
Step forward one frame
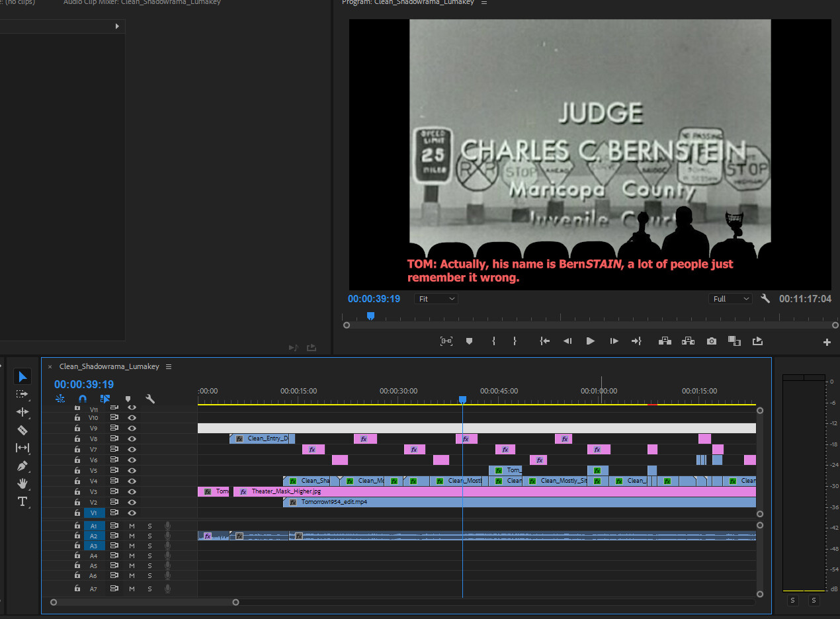click(x=614, y=341)
